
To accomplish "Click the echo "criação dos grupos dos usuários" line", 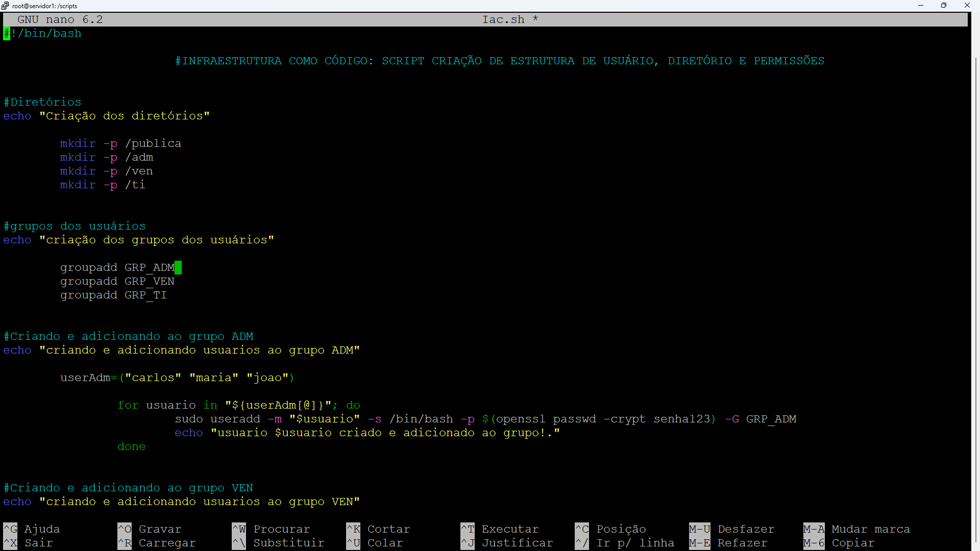I will click(139, 240).
